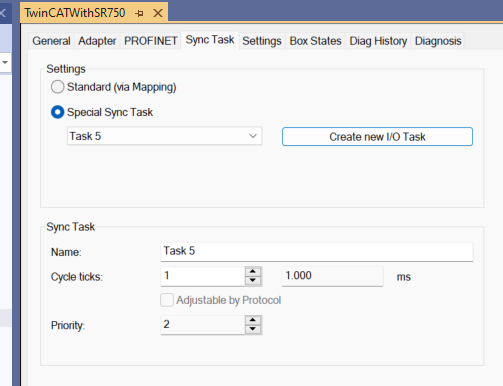Image resolution: width=503 pixels, height=386 pixels.
Task: Click the 1.000 ms cycle time field
Action: point(332,276)
